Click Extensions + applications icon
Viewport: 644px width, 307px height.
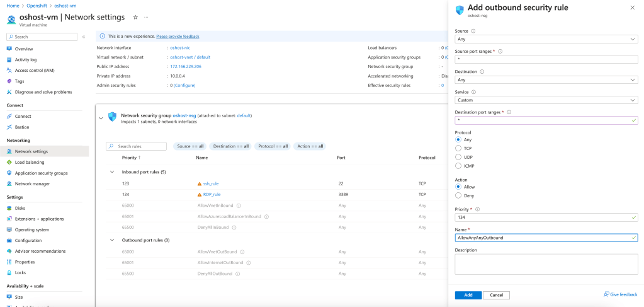9,219
